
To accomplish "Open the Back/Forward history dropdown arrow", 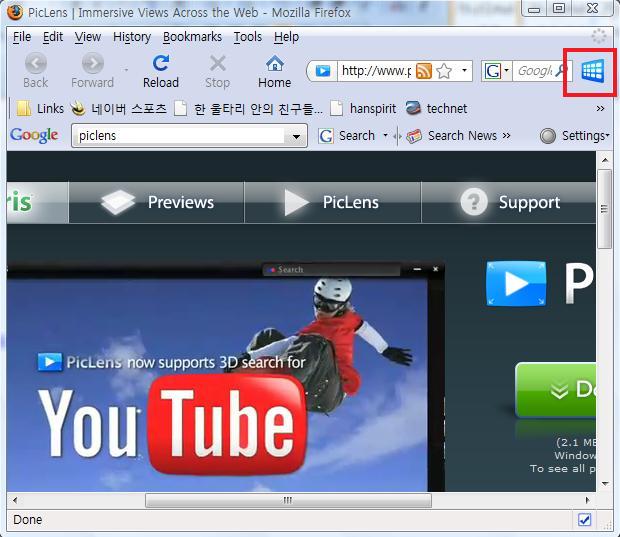I will [127, 70].
